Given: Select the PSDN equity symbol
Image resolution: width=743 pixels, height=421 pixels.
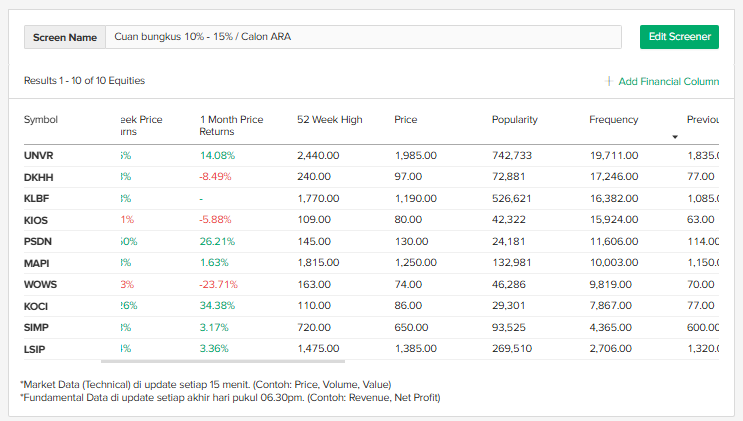Looking at the screenshot, I should coord(37,241).
